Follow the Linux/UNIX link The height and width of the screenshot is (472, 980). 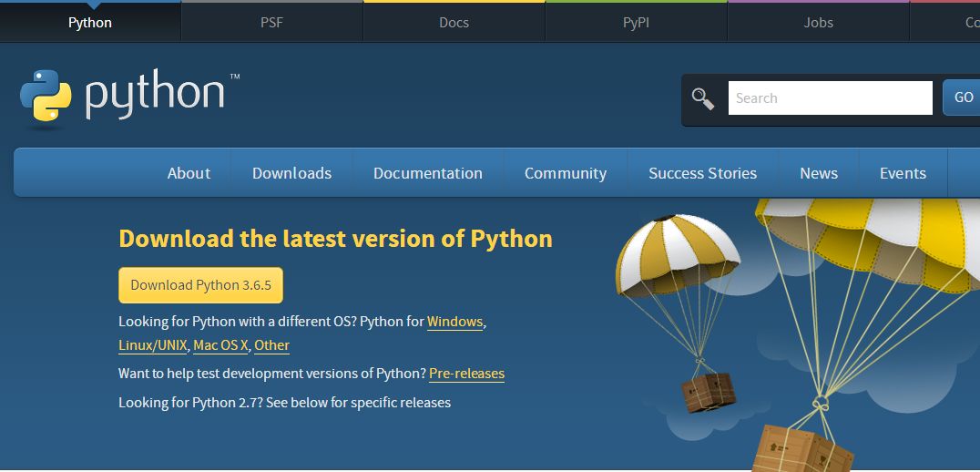152,345
